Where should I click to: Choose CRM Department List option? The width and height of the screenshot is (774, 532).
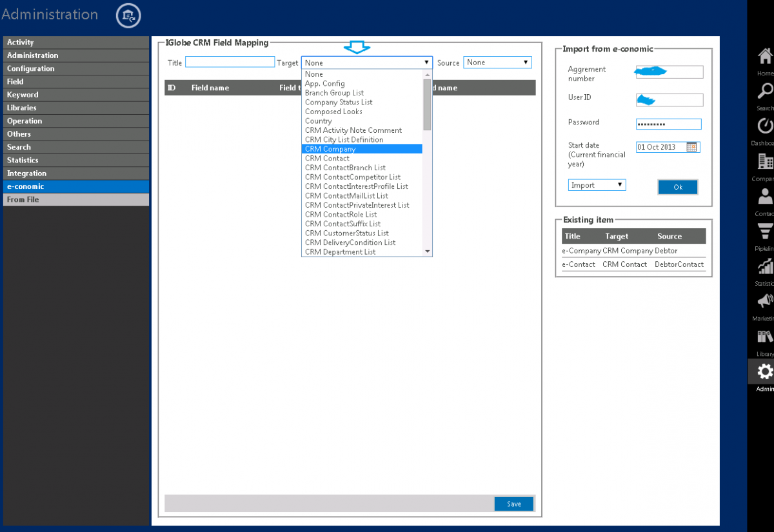tap(362, 252)
